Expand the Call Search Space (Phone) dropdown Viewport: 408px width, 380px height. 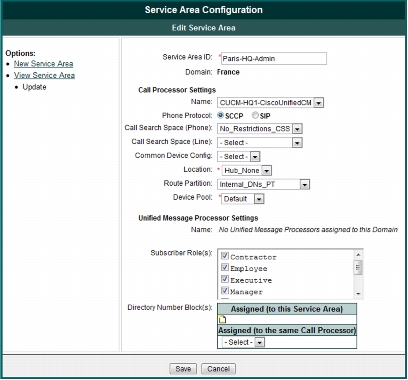pyautogui.click(x=260, y=129)
